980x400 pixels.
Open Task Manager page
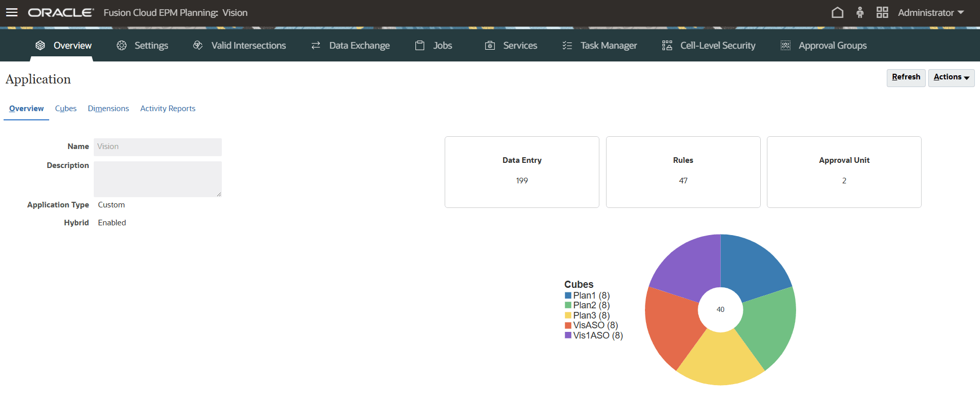point(609,46)
